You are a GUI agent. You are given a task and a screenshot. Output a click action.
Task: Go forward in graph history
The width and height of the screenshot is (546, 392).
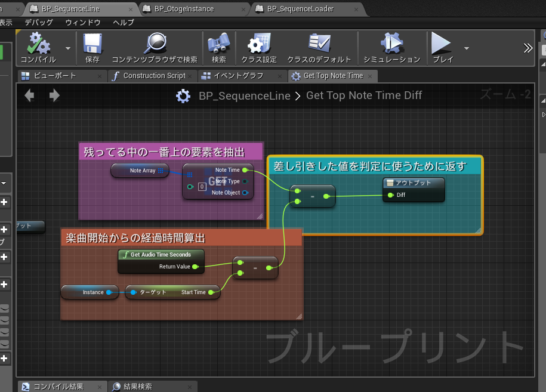(54, 95)
